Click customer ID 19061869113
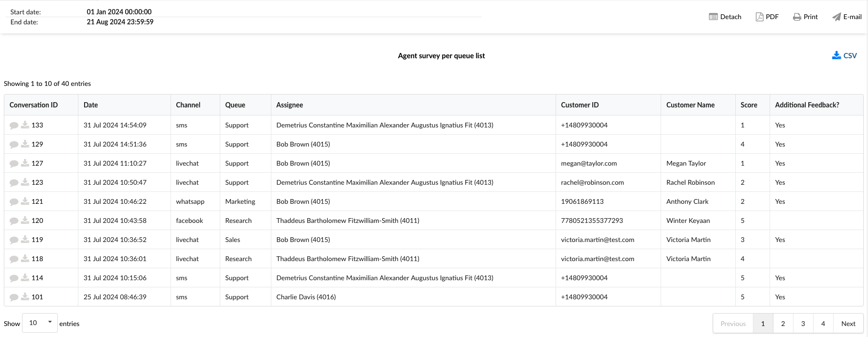The height and width of the screenshot is (337, 868). (x=582, y=201)
